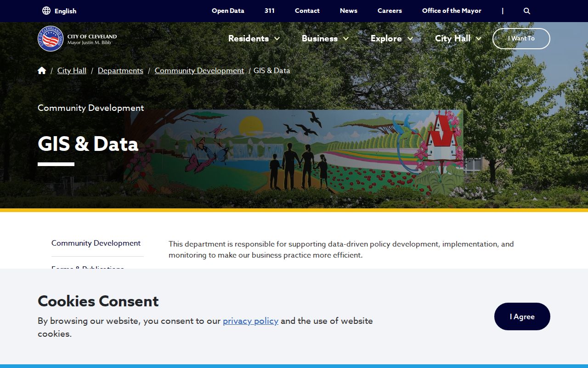Open the search magnifier icon

point(527,11)
